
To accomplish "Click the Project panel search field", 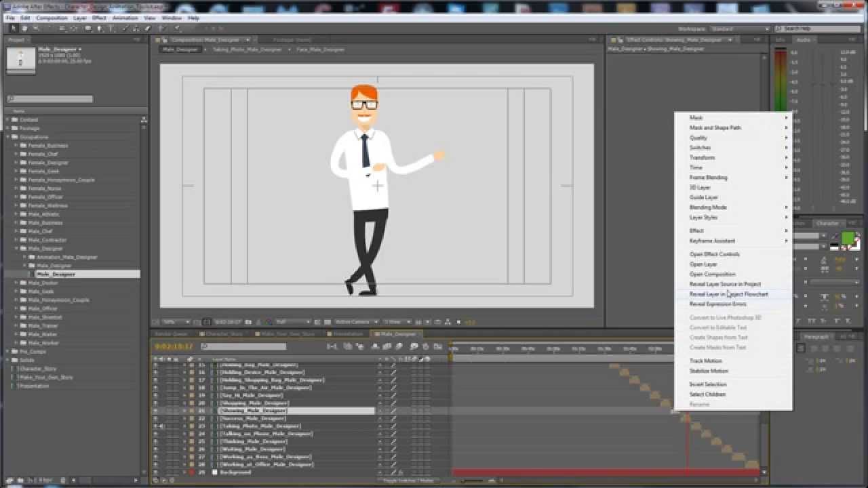I will (x=50, y=99).
